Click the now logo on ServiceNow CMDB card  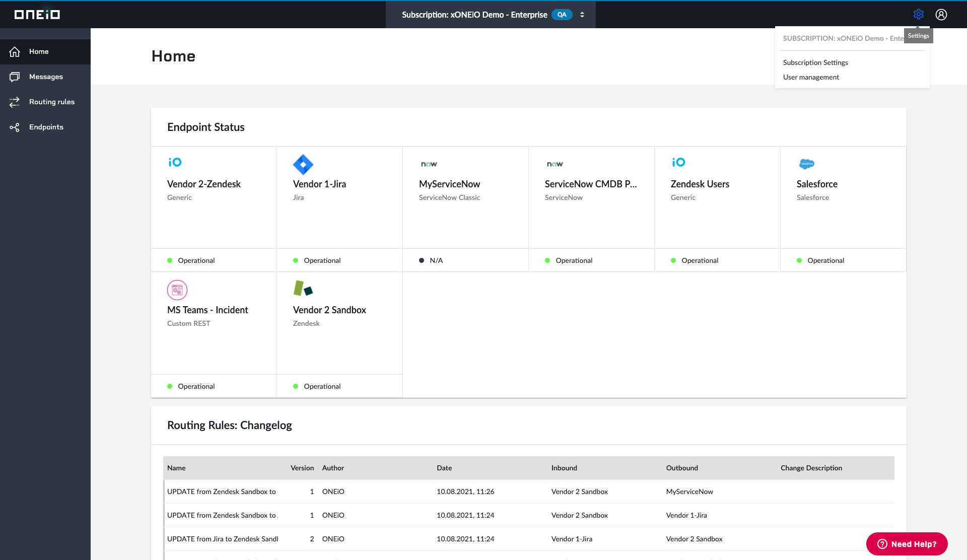pos(555,164)
